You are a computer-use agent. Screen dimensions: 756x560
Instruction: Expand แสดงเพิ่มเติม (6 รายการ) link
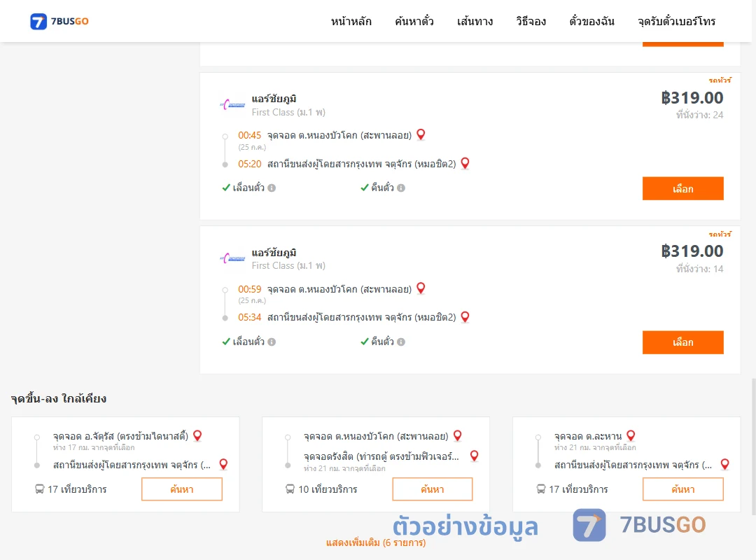click(x=376, y=542)
